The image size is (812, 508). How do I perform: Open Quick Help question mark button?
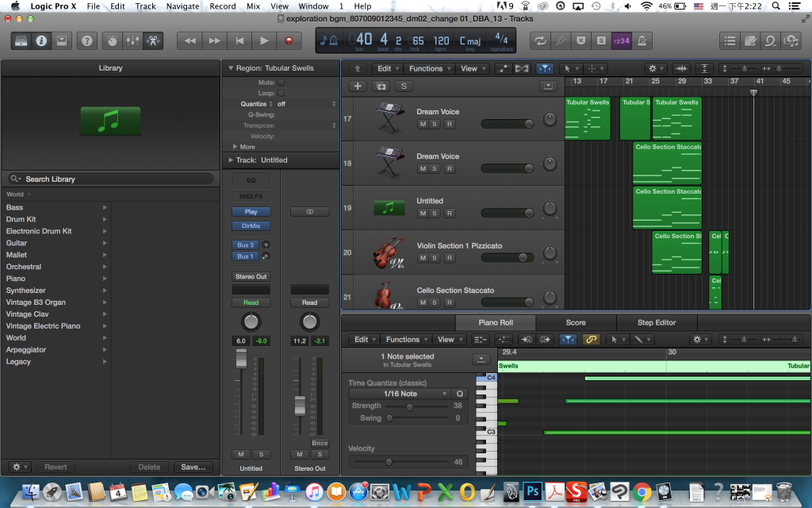click(x=87, y=40)
